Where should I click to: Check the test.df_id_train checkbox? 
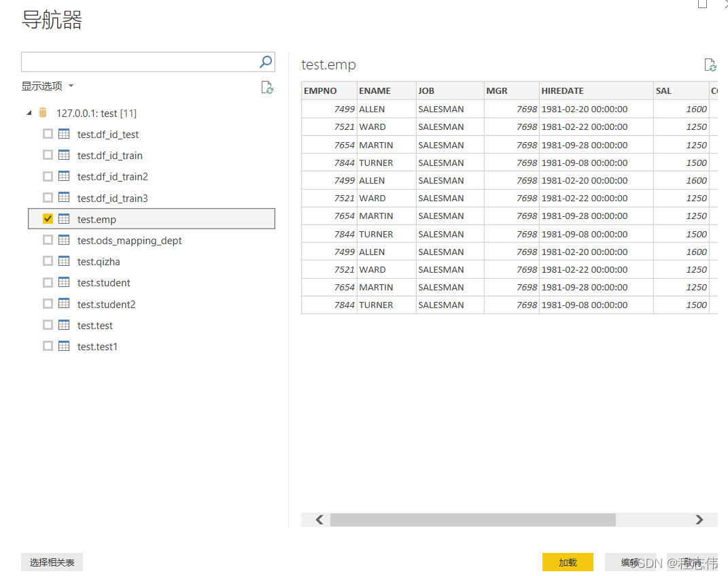pos(48,155)
